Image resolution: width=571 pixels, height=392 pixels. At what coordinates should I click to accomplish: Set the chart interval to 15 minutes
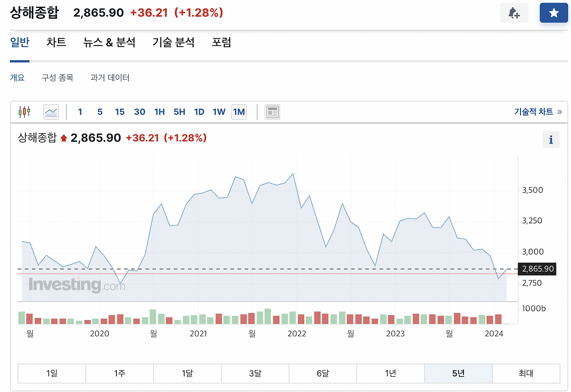120,112
